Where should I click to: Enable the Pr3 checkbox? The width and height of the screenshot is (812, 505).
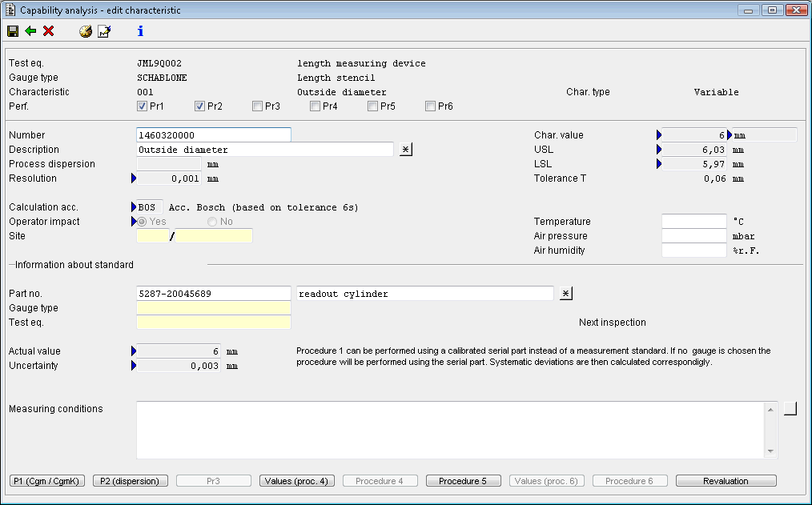(x=257, y=106)
